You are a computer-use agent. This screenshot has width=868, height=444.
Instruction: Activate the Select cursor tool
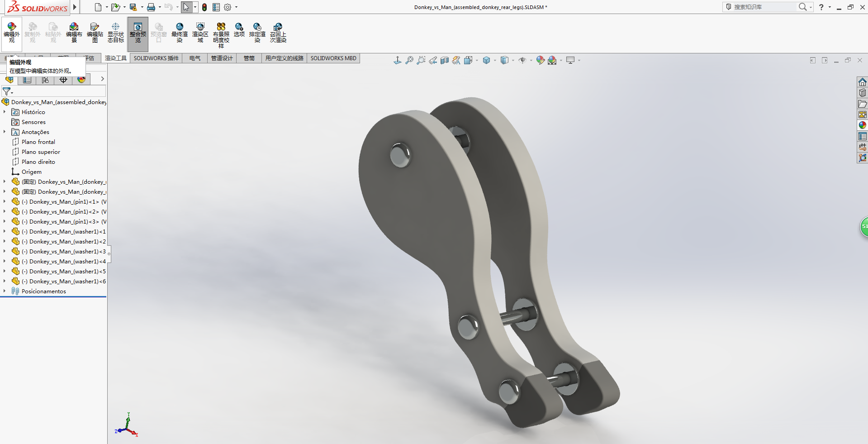186,7
